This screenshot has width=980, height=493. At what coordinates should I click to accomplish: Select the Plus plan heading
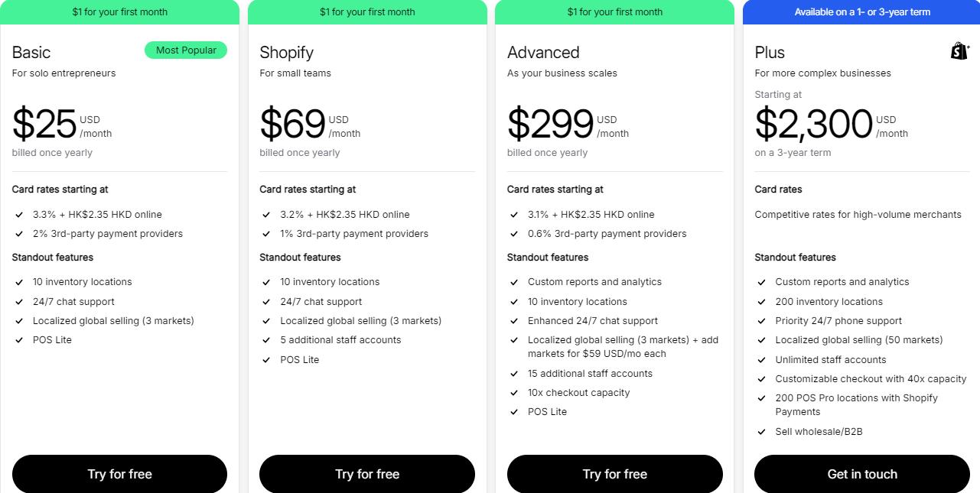point(769,52)
